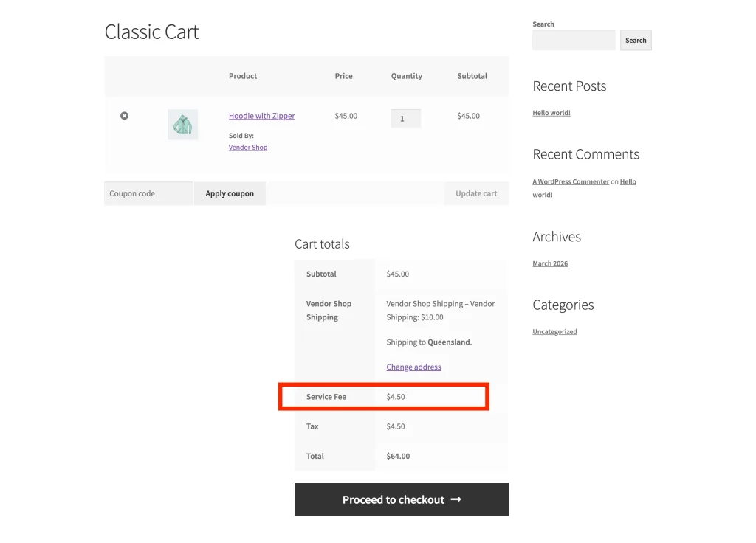
Task: Click the sidebar search input box
Action: click(574, 40)
